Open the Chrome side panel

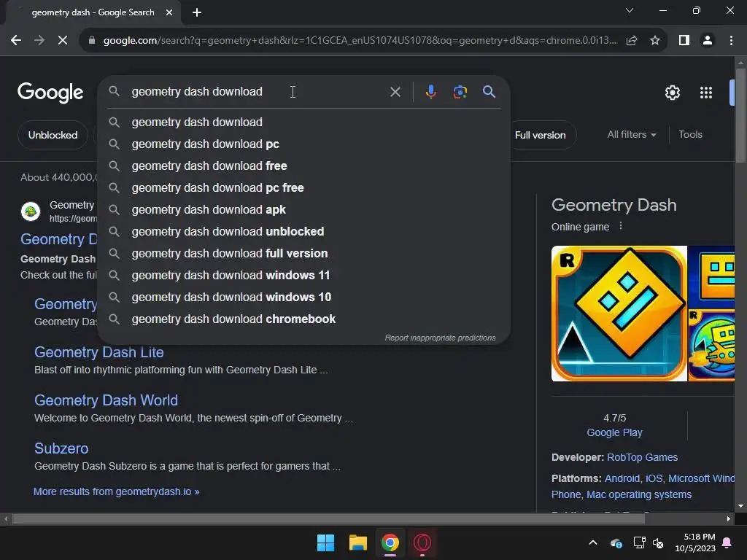[x=684, y=41]
